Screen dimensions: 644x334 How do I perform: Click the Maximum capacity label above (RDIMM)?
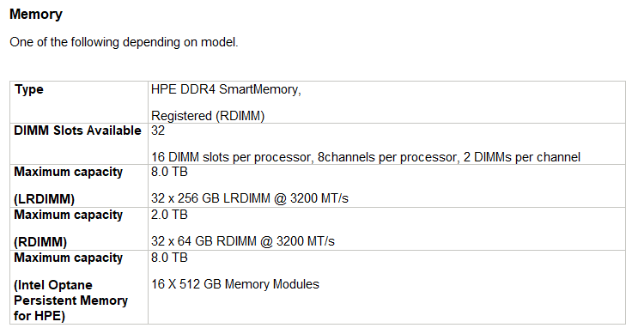68,215
